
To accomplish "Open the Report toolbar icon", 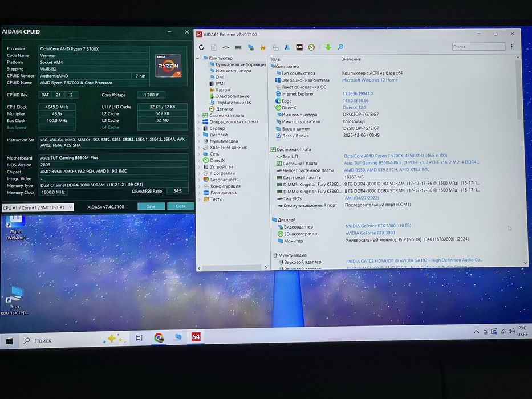I will 213,47.
